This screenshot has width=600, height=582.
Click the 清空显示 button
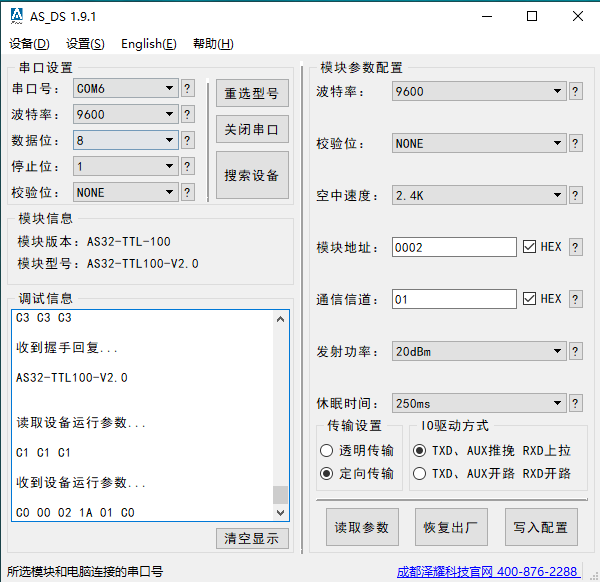252,538
